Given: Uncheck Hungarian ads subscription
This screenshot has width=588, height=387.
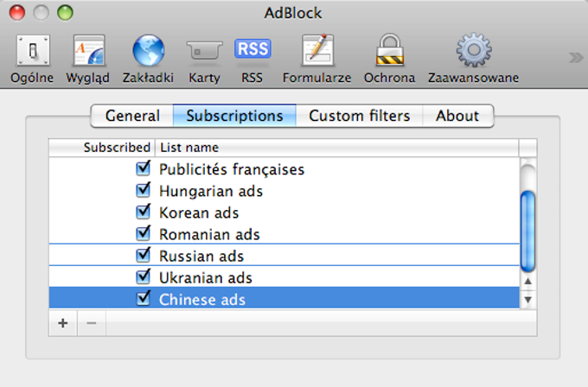Looking at the screenshot, I should (x=143, y=190).
